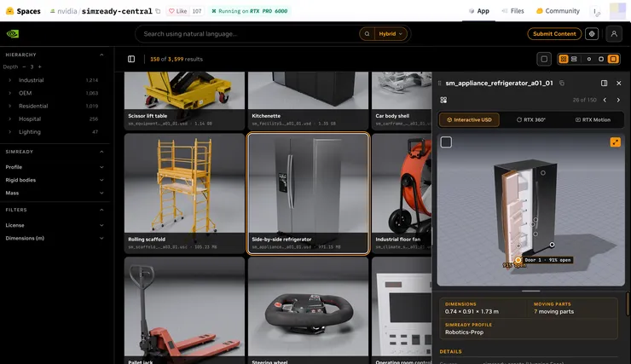Viewport: 631px width, 364px height.
Task: Copy the sm_appliance_refrigerator_a01_01 asset name
Action: coord(562,84)
